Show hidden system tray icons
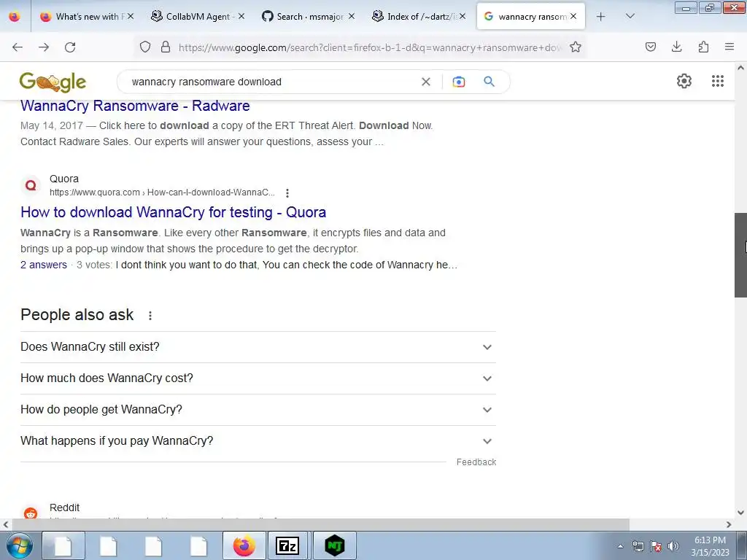The width and height of the screenshot is (747, 560). point(620,546)
